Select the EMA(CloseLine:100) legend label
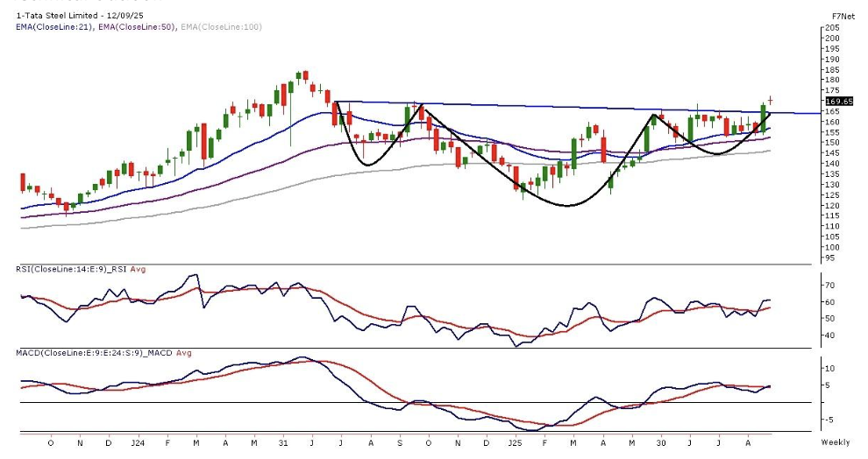868x459 pixels. coord(222,26)
